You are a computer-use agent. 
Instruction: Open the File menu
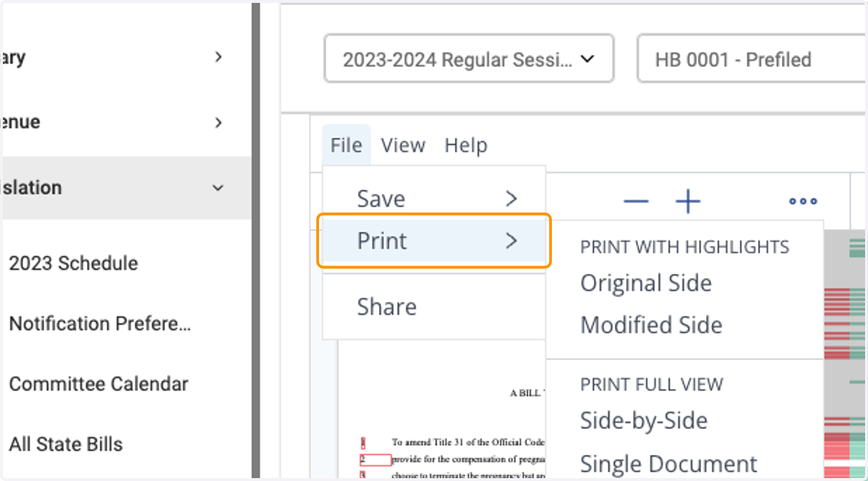coord(346,145)
